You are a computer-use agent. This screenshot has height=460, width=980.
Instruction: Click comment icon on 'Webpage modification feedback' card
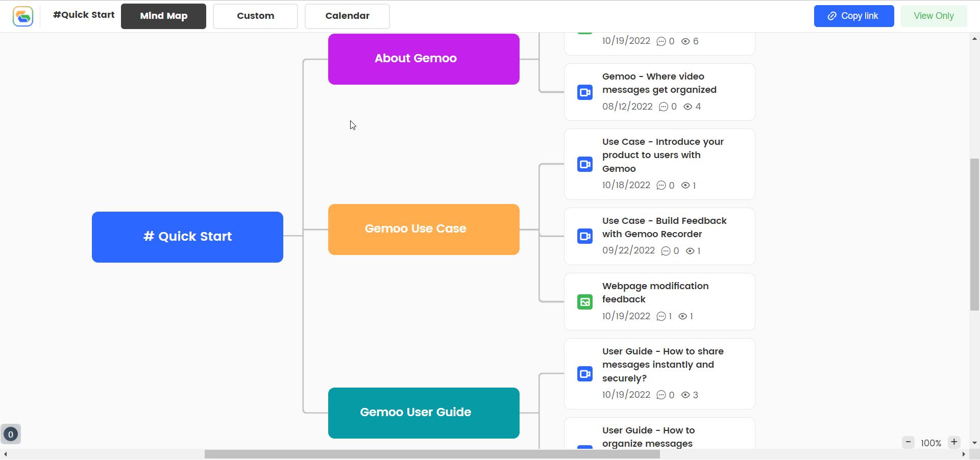[x=661, y=316]
